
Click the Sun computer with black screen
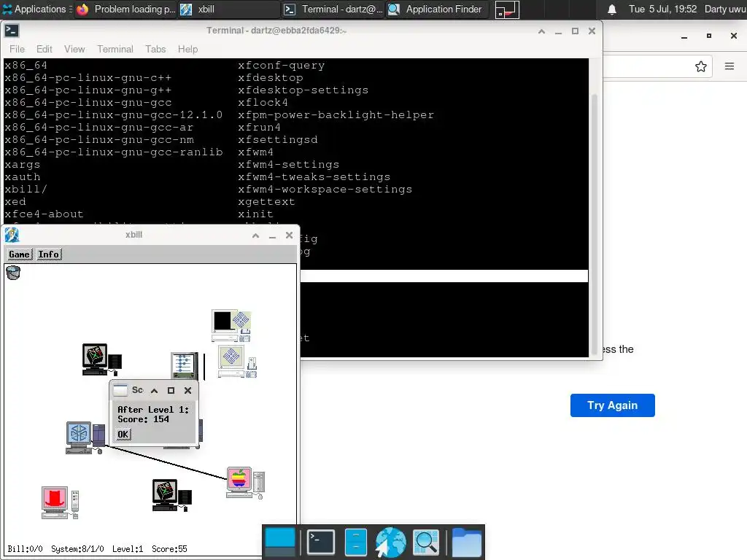coord(231,326)
